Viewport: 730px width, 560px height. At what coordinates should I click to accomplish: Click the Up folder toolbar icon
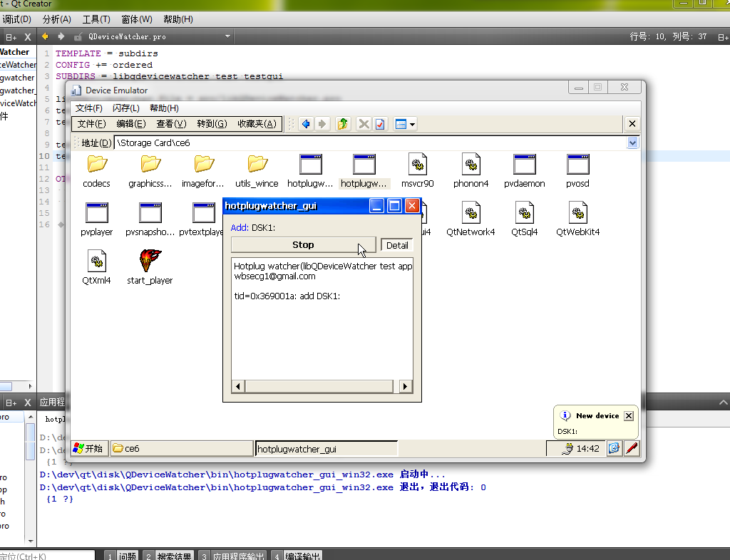(343, 124)
